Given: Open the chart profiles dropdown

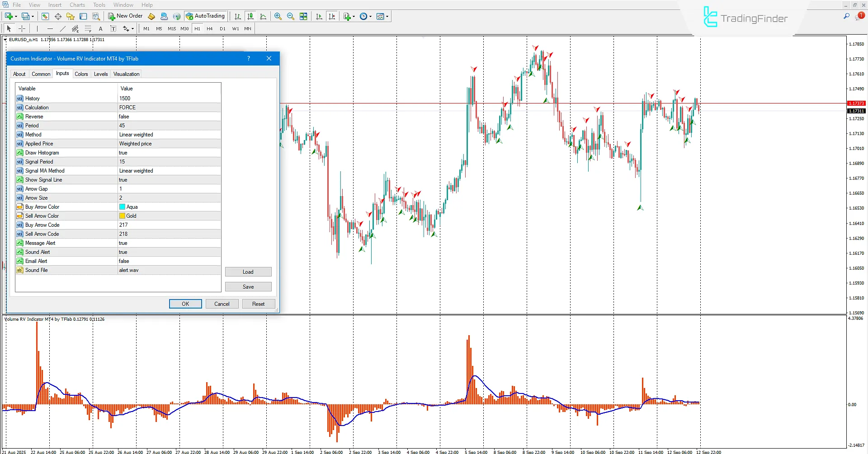Looking at the screenshot, I should click(x=33, y=16).
